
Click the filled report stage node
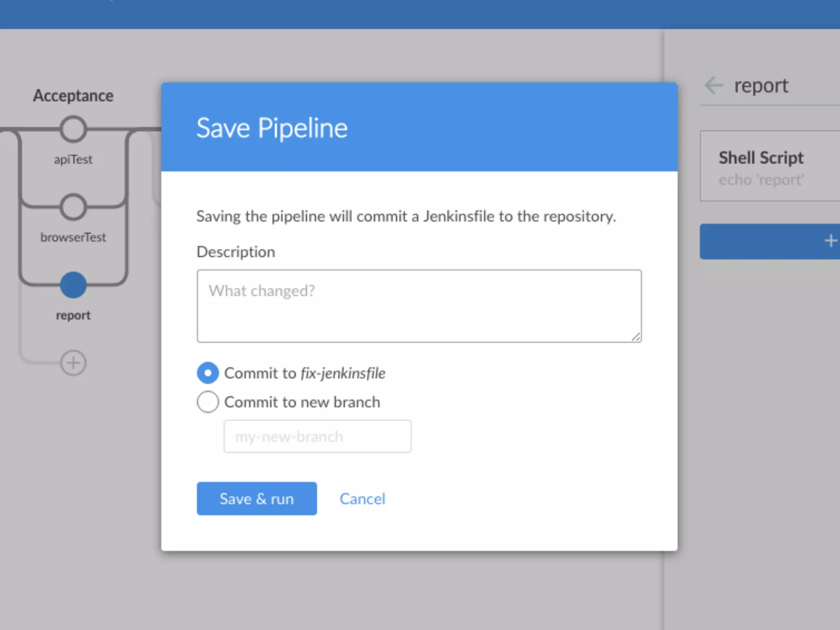point(73,285)
